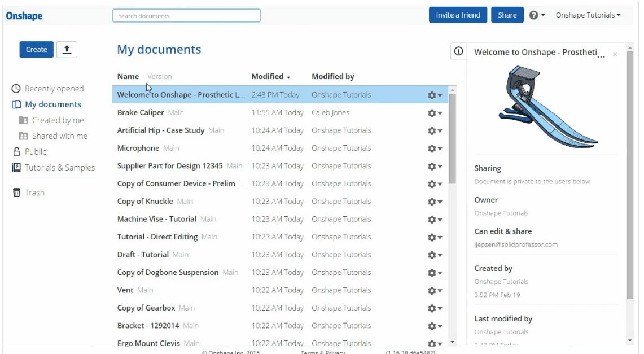Click the Invite a friend button
Image resolution: width=644 pixels, height=354 pixels.
[x=458, y=15]
